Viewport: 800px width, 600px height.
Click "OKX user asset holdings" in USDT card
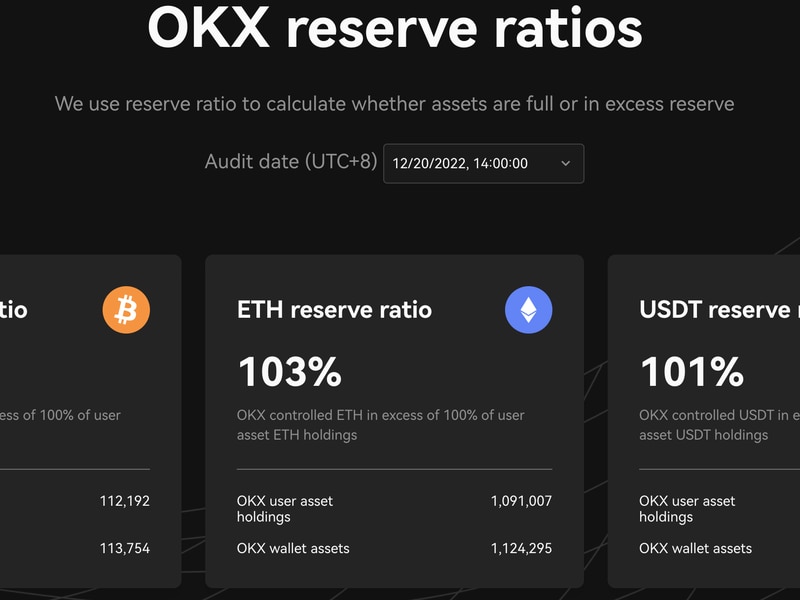(687, 509)
